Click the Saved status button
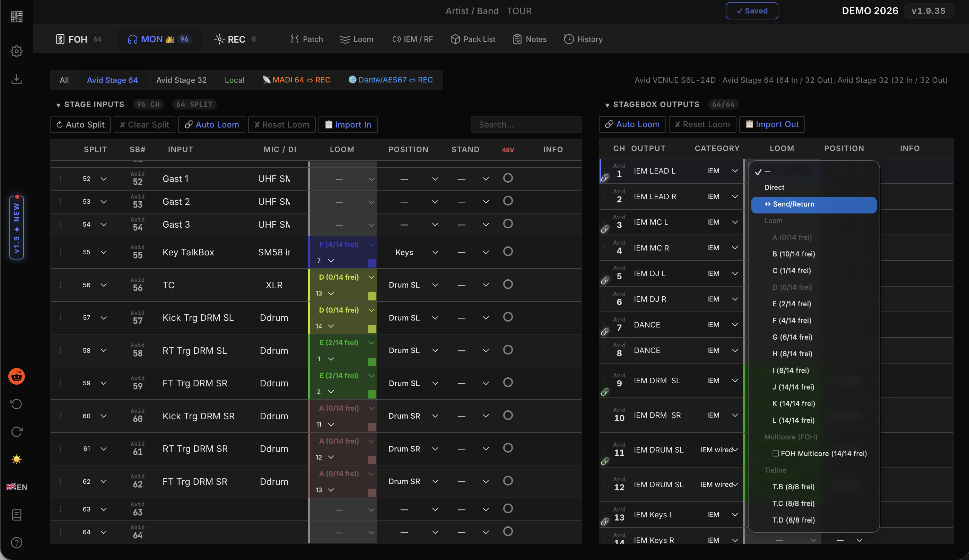969x560 pixels. (751, 11)
